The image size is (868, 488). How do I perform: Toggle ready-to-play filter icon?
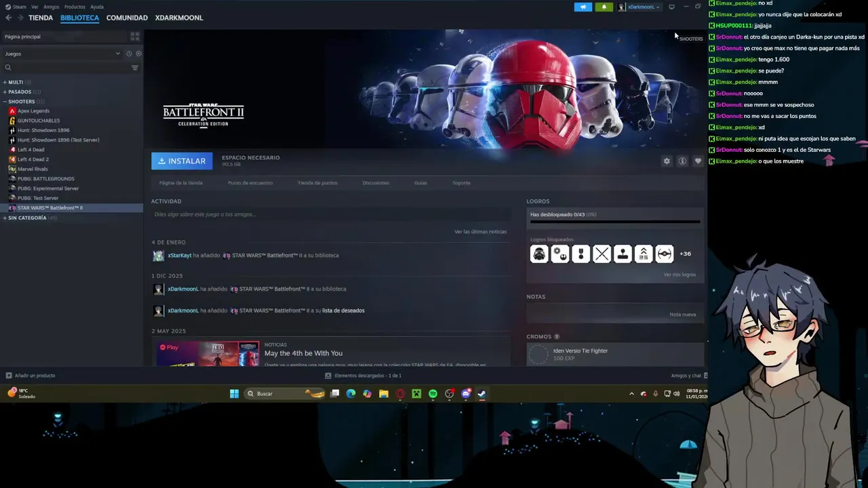[138, 54]
